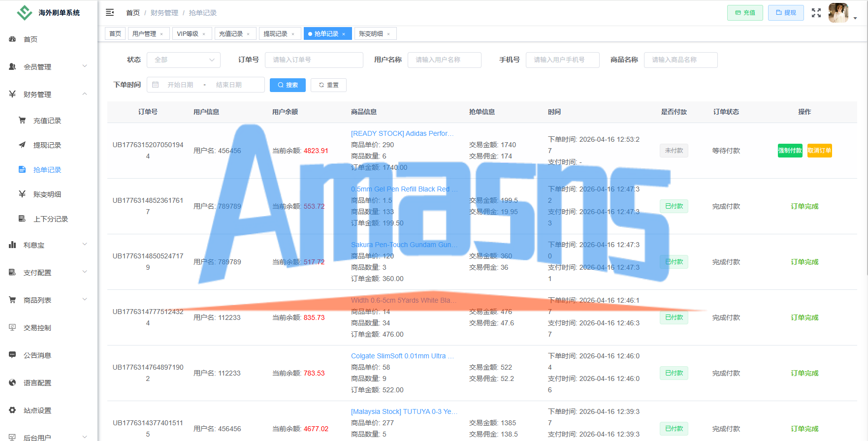Image resolution: width=868 pixels, height=441 pixels.
Task: Close the 抢单记录 tab
Action: (344, 34)
